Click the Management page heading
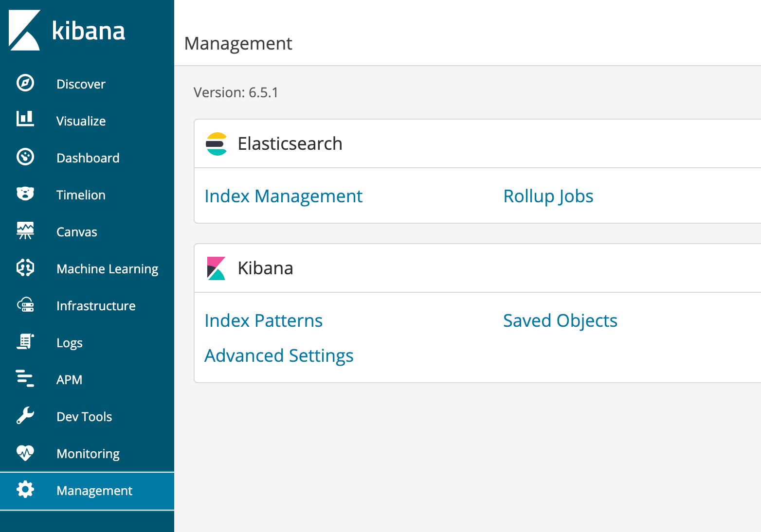The height and width of the screenshot is (532, 761). pyautogui.click(x=238, y=44)
